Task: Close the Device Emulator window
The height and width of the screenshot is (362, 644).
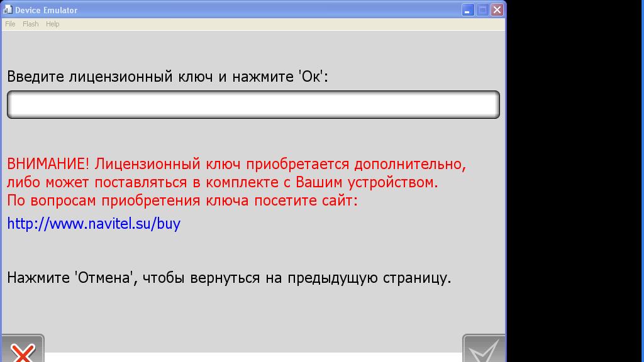Action: click(x=497, y=10)
